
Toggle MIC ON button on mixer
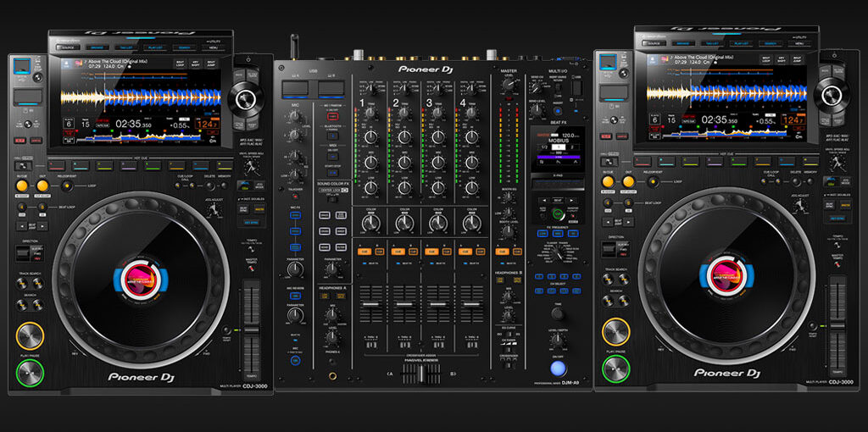pos(295,361)
